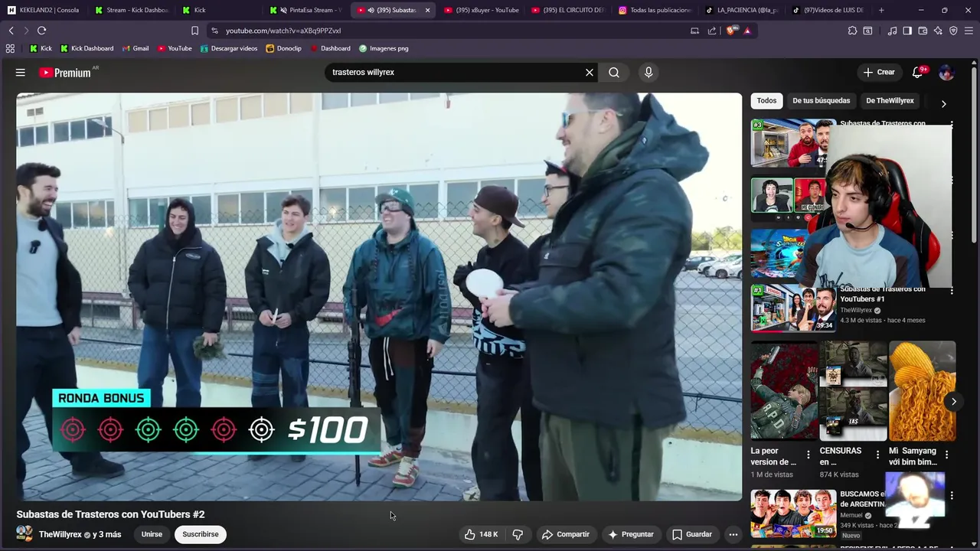This screenshot has height=551, width=980.
Task: Click the Preguntar button
Action: click(x=630, y=534)
